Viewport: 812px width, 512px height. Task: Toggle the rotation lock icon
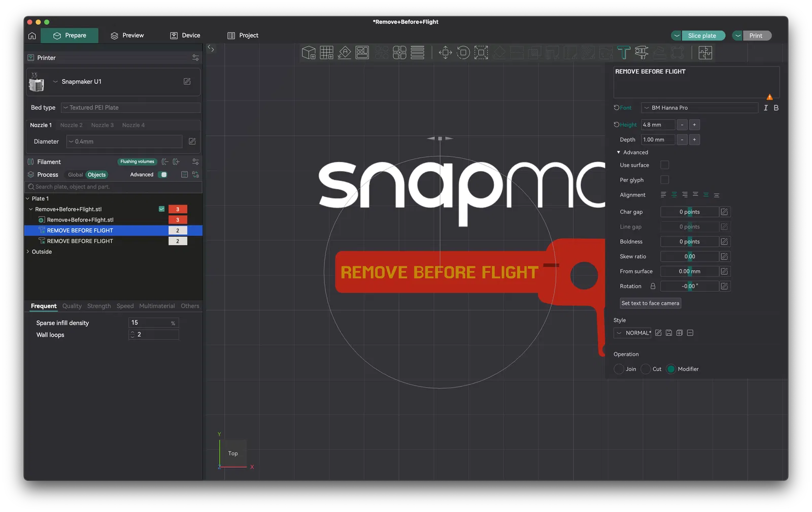[653, 286]
